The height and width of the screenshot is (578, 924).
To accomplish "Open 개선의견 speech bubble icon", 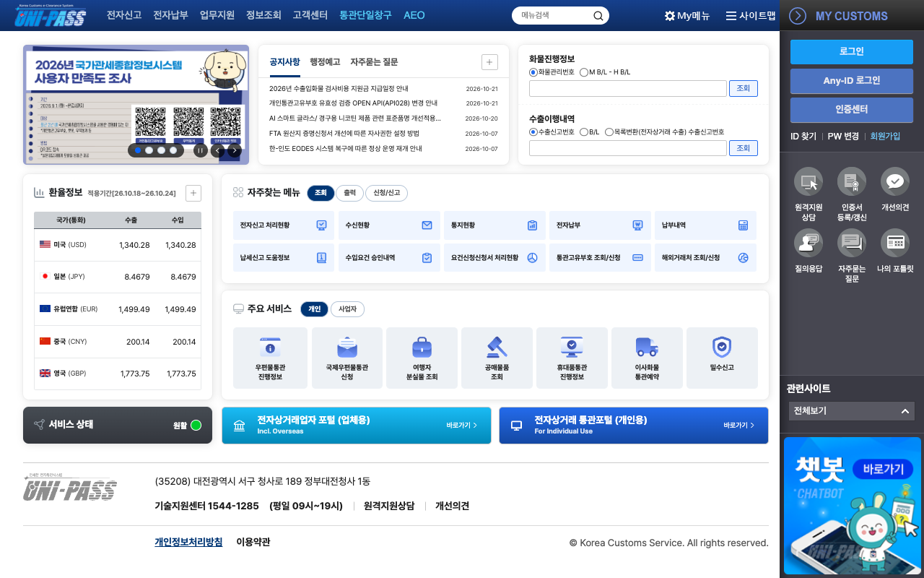I will click(x=895, y=181).
